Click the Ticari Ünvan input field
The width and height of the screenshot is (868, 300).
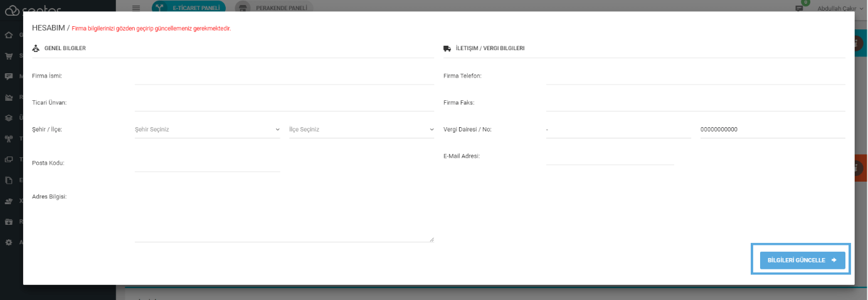pos(284,103)
